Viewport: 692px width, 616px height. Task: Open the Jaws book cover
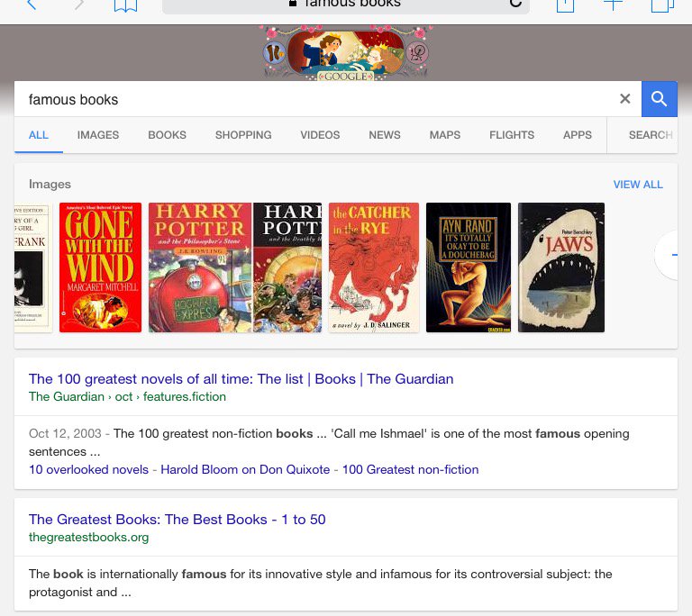pyautogui.click(x=561, y=267)
